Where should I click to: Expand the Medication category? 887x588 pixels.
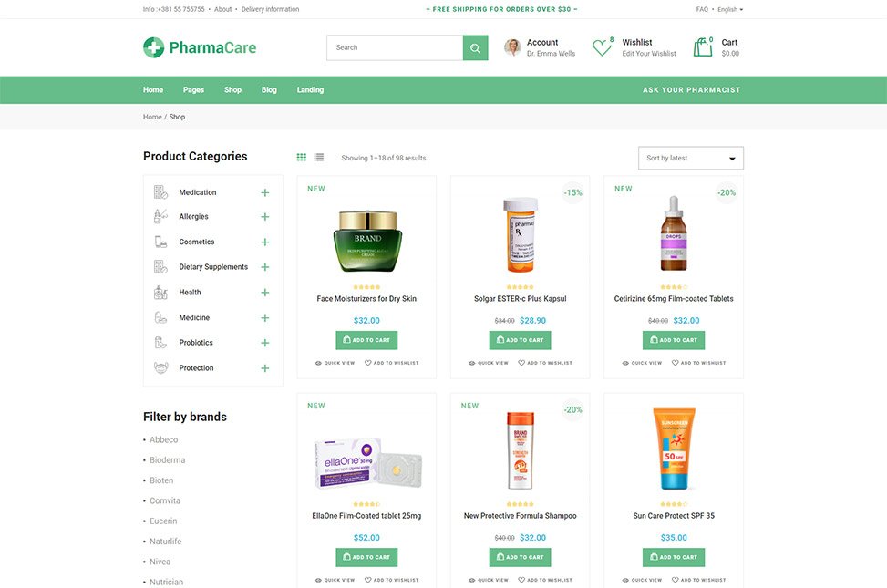point(264,192)
